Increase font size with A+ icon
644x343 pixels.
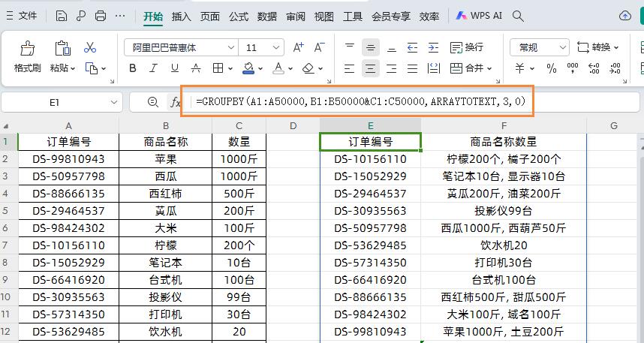point(298,47)
